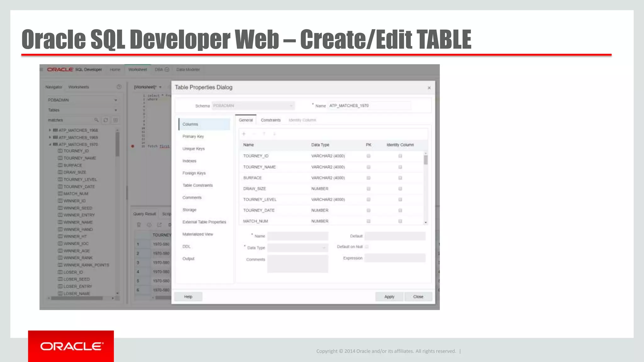Collapse the ATP_MATCHES_1970 tree node

[50, 145]
